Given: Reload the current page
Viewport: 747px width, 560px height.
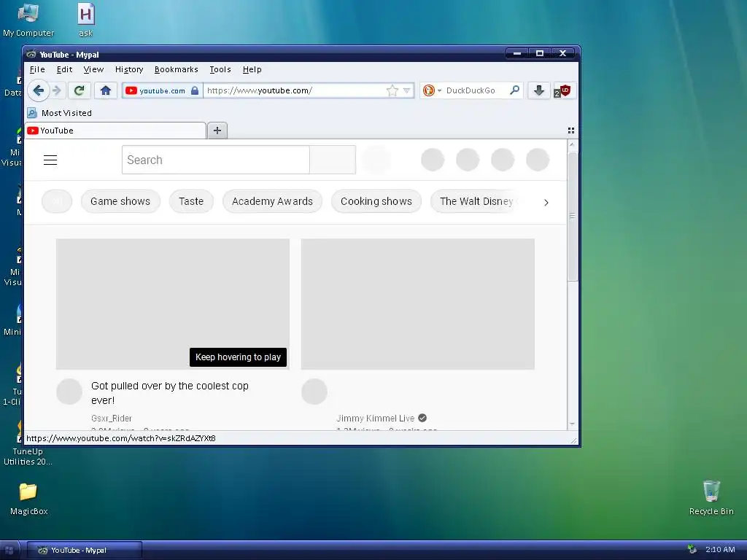Looking at the screenshot, I should [x=79, y=90].
